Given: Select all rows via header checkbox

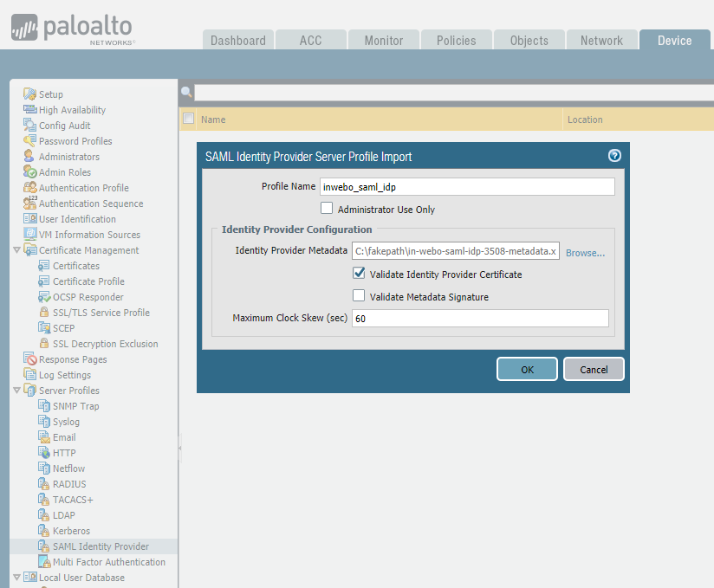Looking at the screenshot, I should (x=189, y=120).
